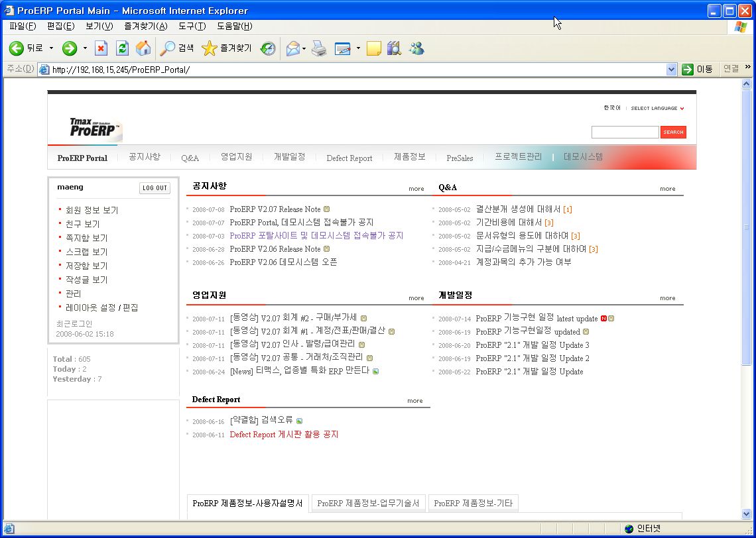Open the Favorites (즐겨찾기) star button

click(227, 48)
